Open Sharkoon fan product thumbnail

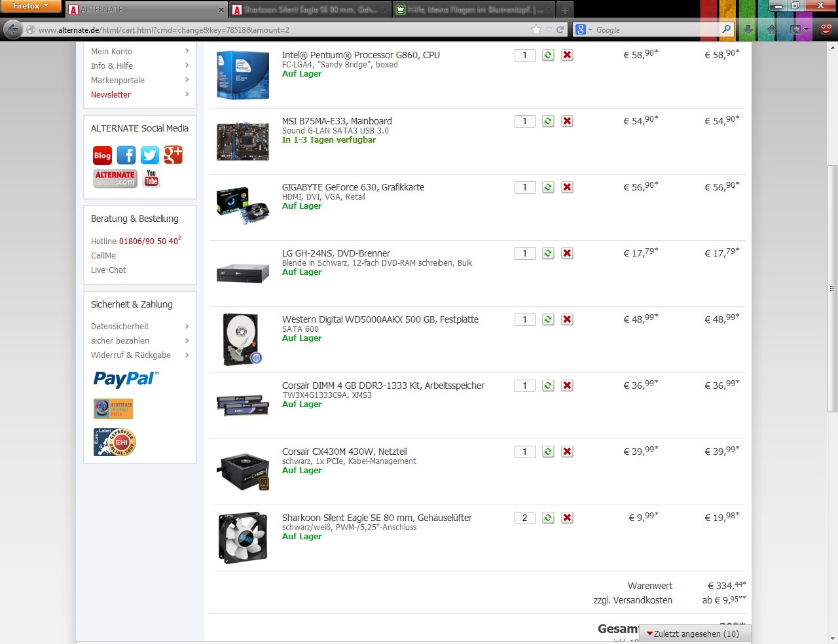click(243, 537)
